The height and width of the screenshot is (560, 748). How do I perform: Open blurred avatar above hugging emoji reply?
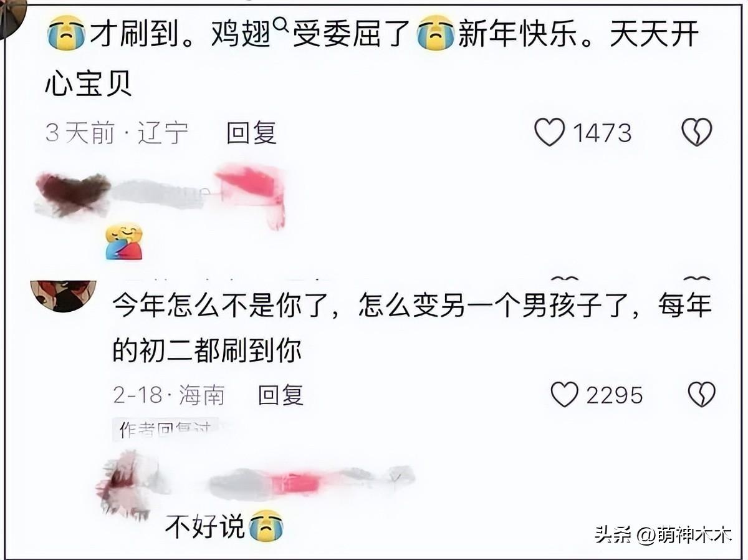click(72, 194)
